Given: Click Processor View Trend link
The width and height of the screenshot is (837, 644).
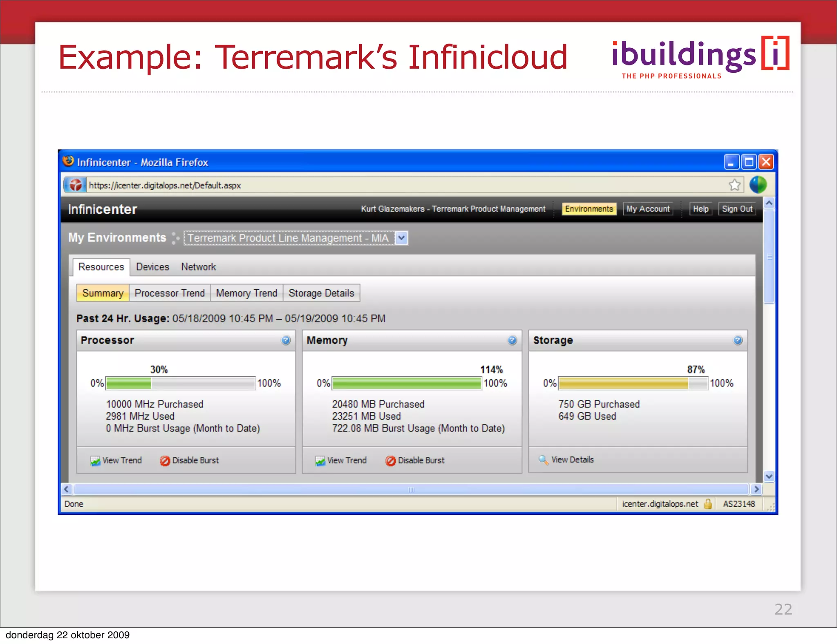Looking at the screenshot, I should pyautogui.click(x=122, y=460).
